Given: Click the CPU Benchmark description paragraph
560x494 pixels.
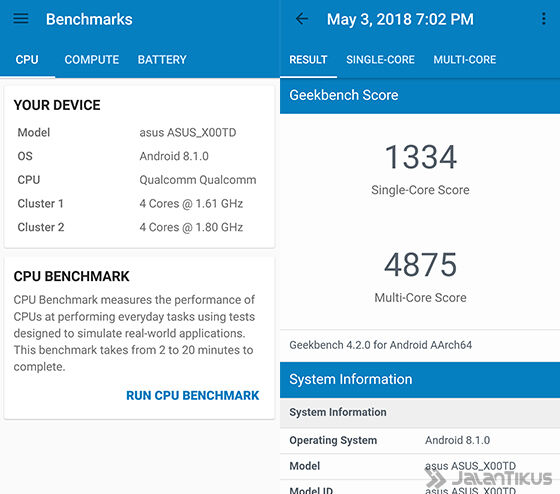Looking at the screenshot, I should click(x=134, y=333).
